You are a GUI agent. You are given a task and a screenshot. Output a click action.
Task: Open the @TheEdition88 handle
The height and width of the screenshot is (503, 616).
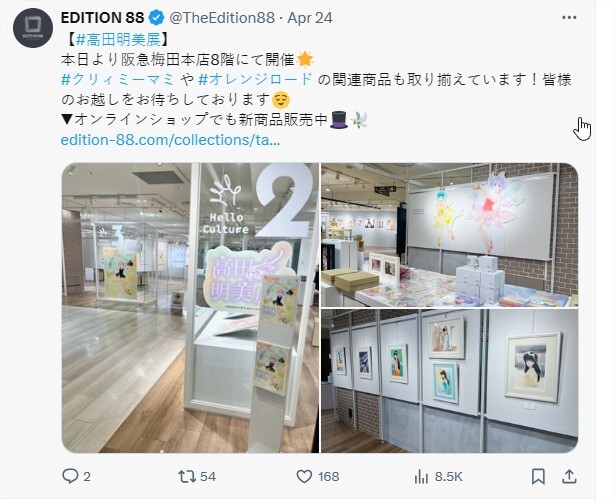[x=222, y=18]
